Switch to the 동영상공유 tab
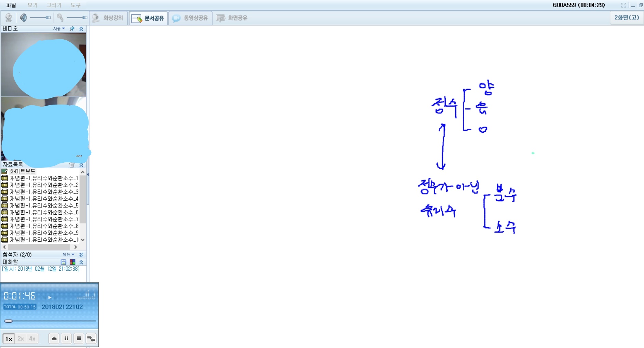The height and width of the screenshot is (348, 644). point(190,18)
